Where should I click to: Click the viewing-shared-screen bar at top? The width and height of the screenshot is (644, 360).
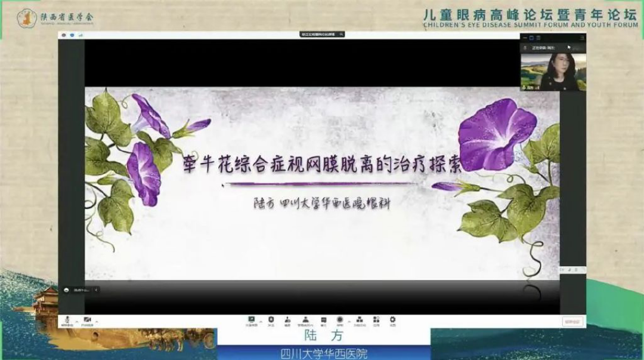point(323,35)
